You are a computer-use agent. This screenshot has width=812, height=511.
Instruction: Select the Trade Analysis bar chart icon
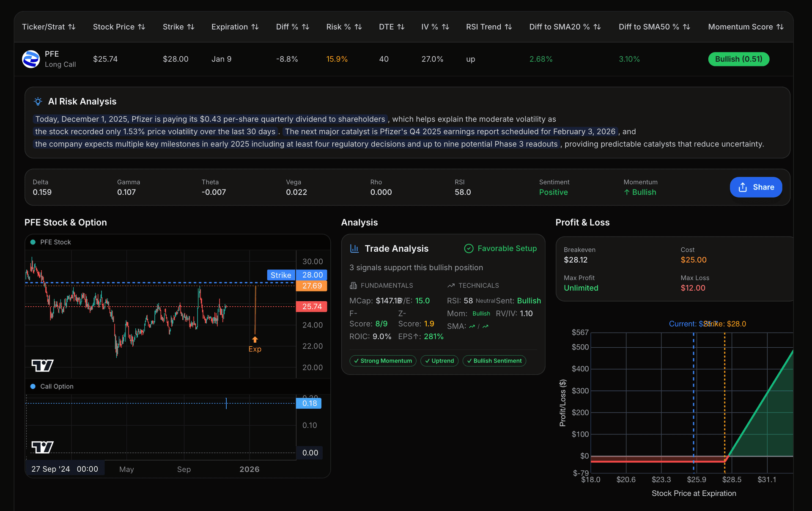tap(354, 248)
